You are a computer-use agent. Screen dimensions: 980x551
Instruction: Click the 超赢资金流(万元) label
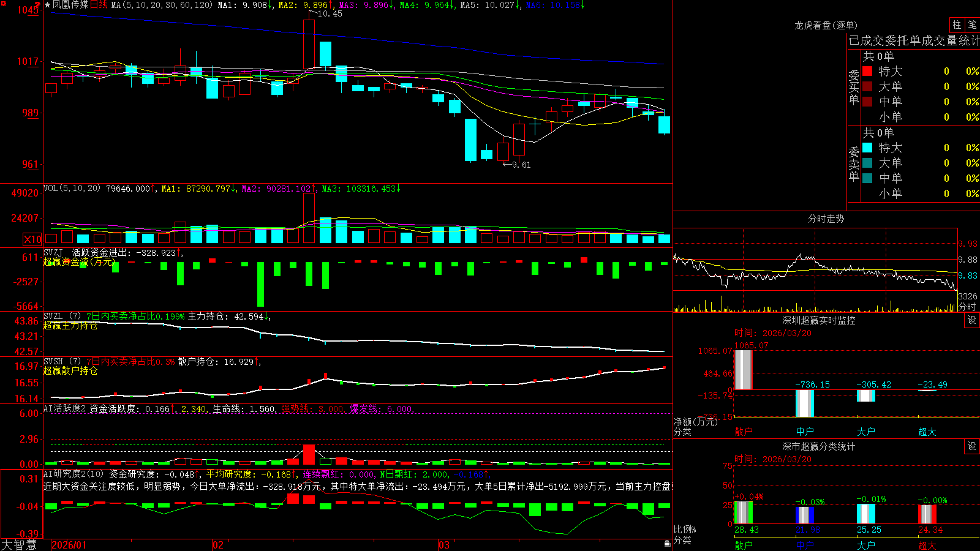point(79,261)
